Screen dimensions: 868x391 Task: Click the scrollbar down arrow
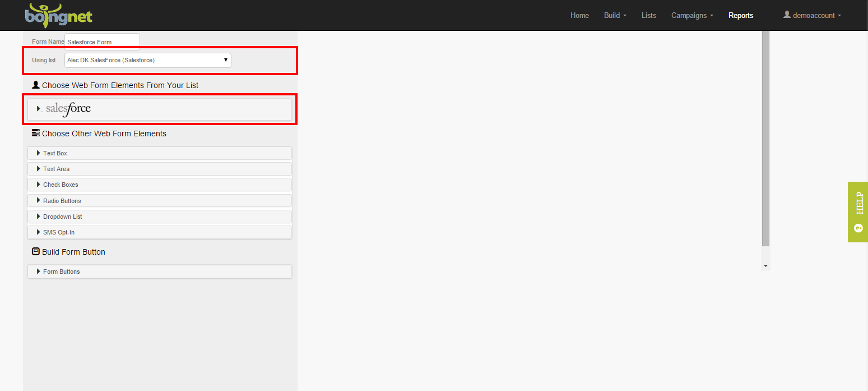765,266
